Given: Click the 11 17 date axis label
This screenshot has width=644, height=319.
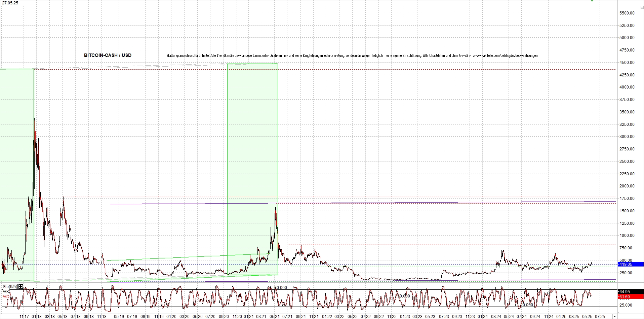Looking at the screenshot, I should [24, 316].
